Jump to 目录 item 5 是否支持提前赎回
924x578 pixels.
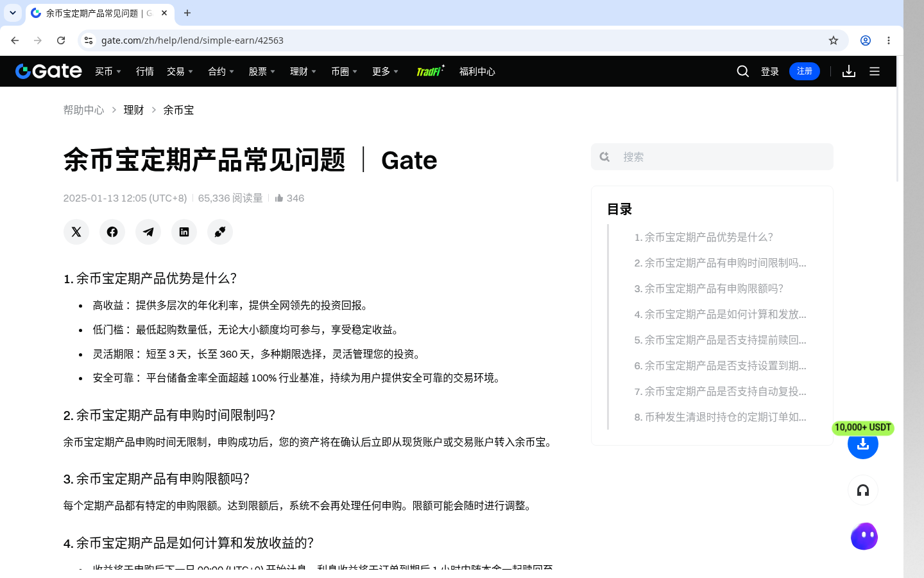720,340
